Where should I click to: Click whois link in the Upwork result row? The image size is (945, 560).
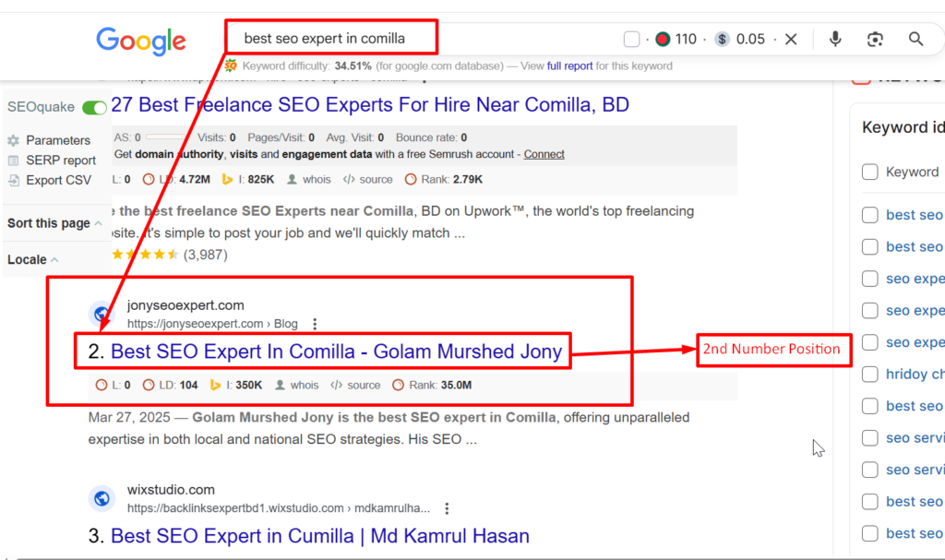[x=317, y=179]
